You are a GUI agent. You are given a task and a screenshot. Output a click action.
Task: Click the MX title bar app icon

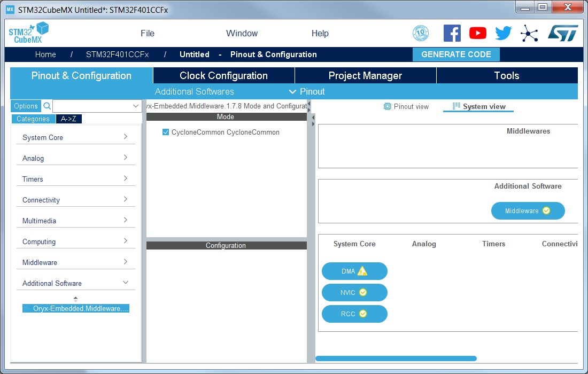coord(10,10)
